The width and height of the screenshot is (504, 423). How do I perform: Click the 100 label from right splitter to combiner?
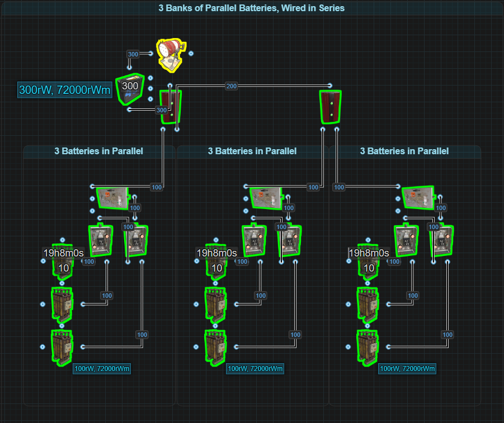tap(339, 187)
